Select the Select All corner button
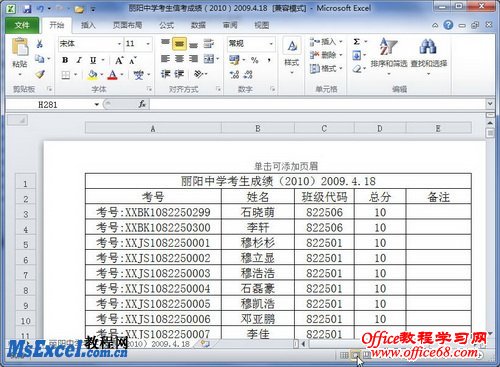 click(x=18, y=120)
